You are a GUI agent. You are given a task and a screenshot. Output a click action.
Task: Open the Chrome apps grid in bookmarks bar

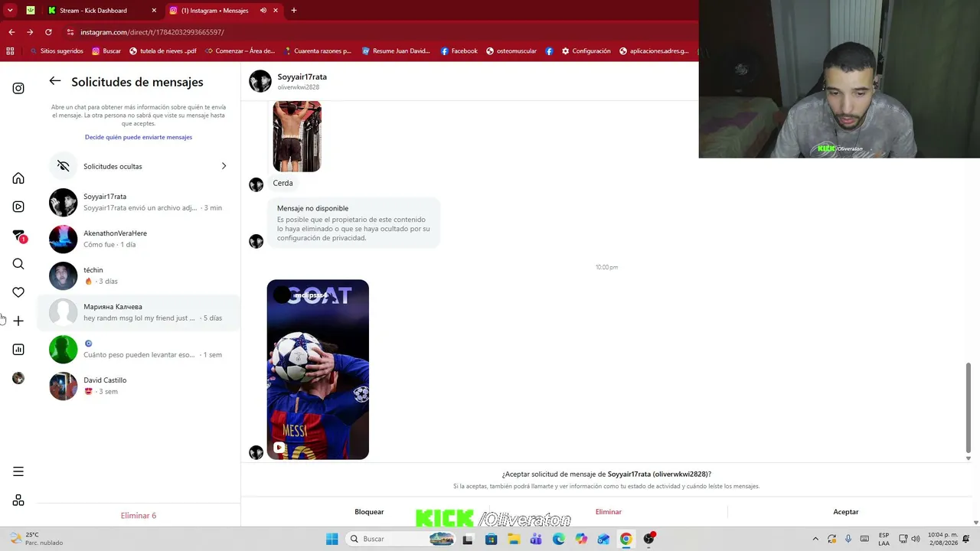(10, 51)
